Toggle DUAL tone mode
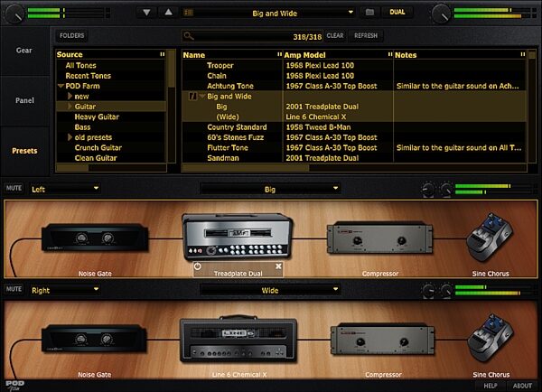Screen dimensions: 542x392 (x=397, y=13)
